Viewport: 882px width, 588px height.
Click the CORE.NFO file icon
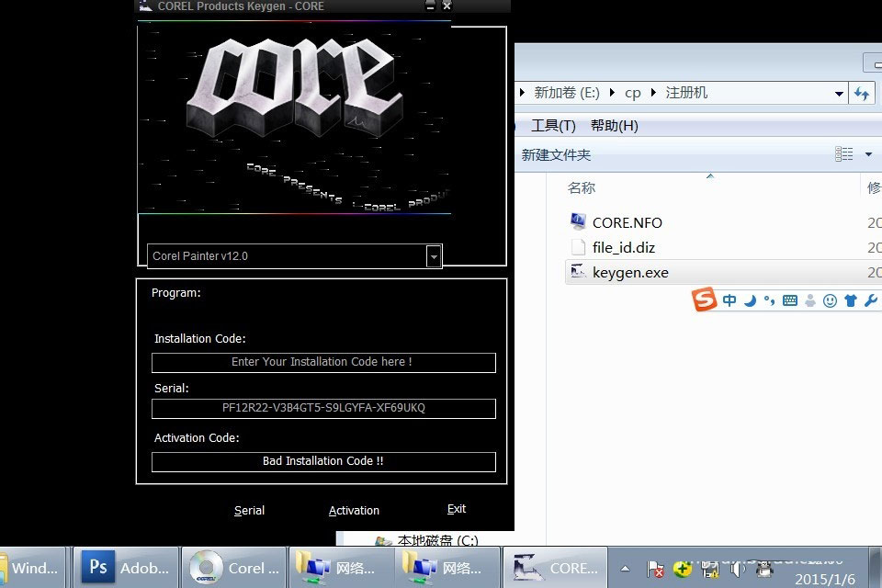(578, 221)
